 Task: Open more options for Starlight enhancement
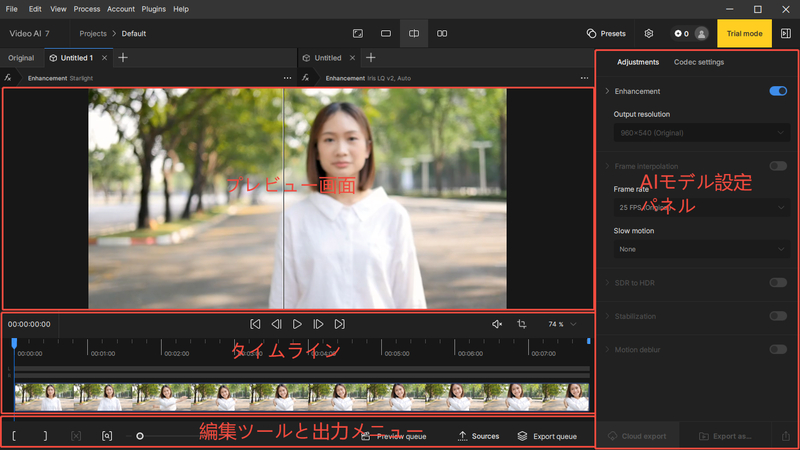[287, 78]
